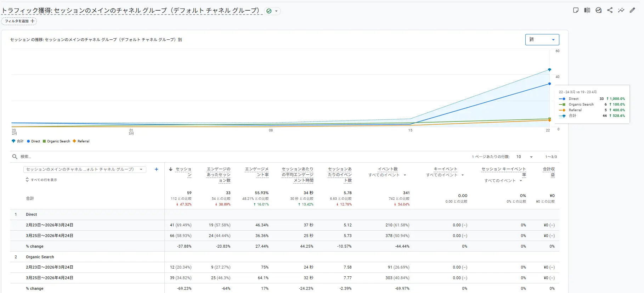This screenshot has width=644, height=293.
Task: Share this report via share icon
Action: [610, 10]
